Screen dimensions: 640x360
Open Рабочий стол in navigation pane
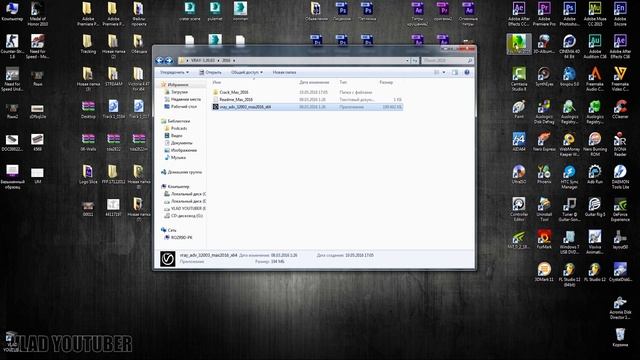[183, 107]
